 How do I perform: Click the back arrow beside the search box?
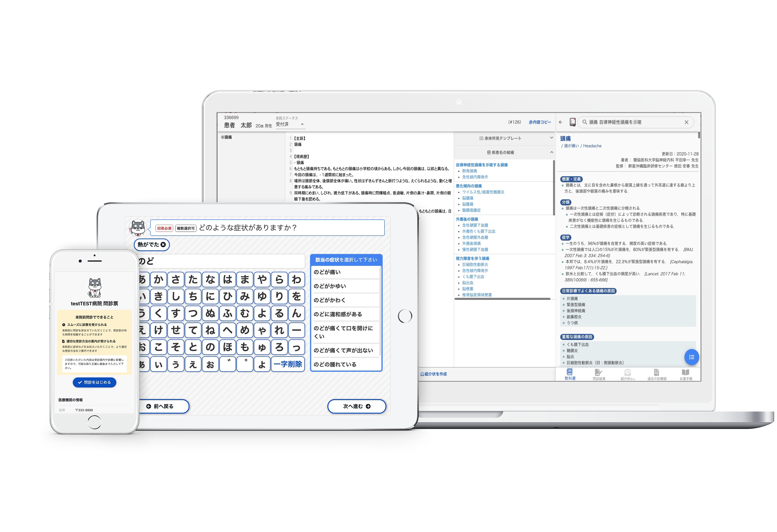coord(561,122)
